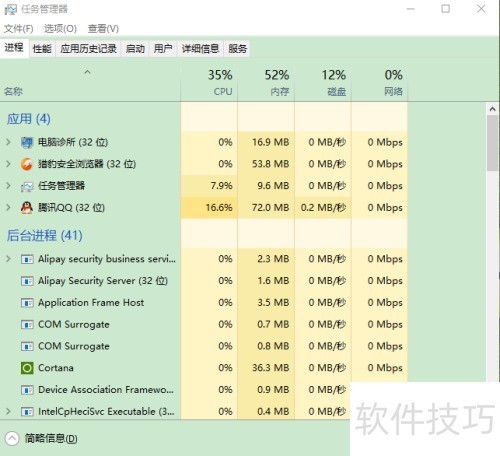Open the 文件(F) menu
The image size is (500, 456).
point(19,29)
